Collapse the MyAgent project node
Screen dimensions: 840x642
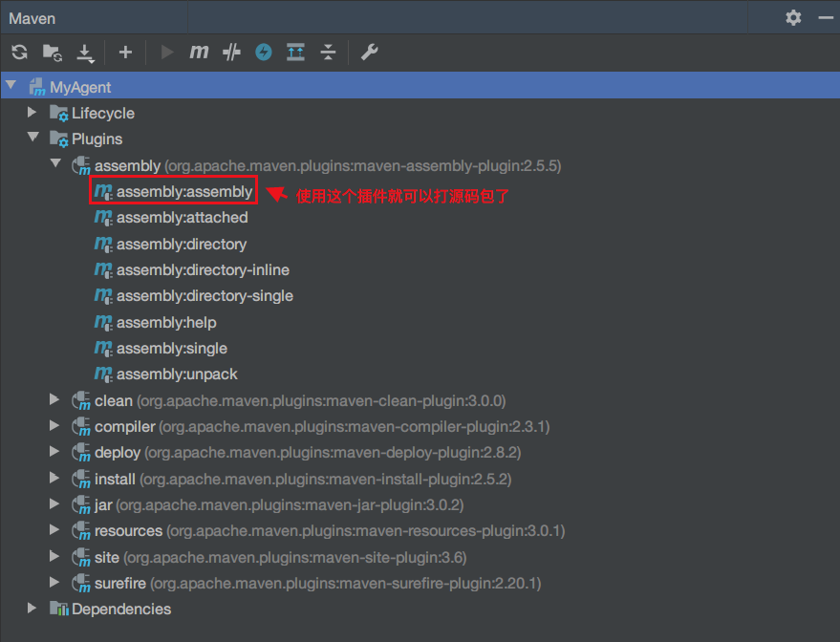(11, 85)
